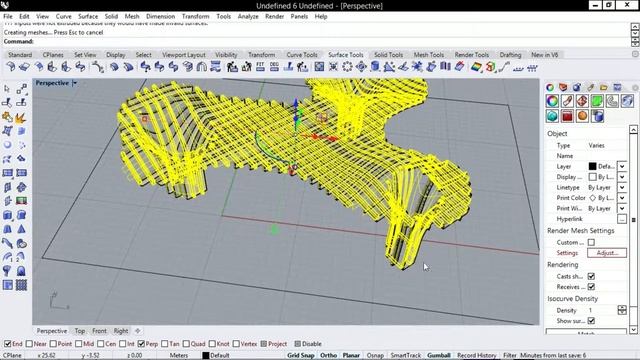Toggle Grid Snap in status bar
This screenshot has width=640, height=360.
click(300, 355)
